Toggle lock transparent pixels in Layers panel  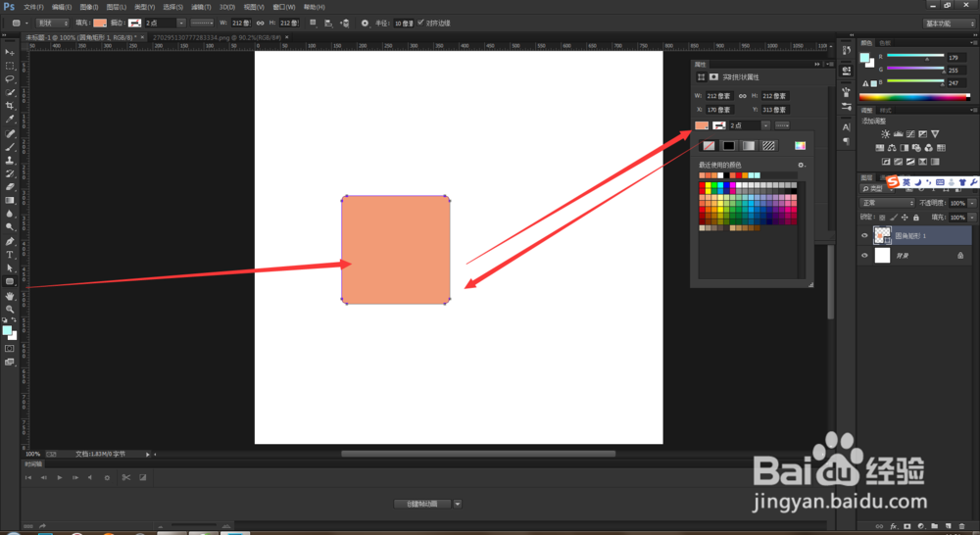(x=882, y=218)
